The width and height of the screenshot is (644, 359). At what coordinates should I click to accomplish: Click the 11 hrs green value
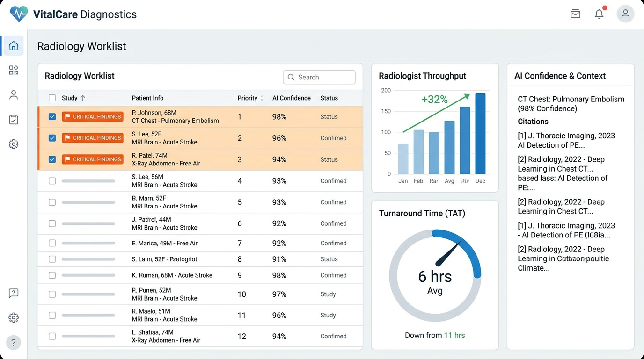click(x=454, y=335)
